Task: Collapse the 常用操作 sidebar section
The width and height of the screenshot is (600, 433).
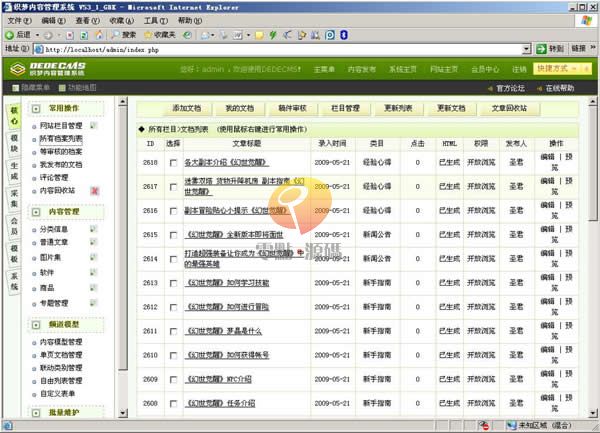Action: 36,109
